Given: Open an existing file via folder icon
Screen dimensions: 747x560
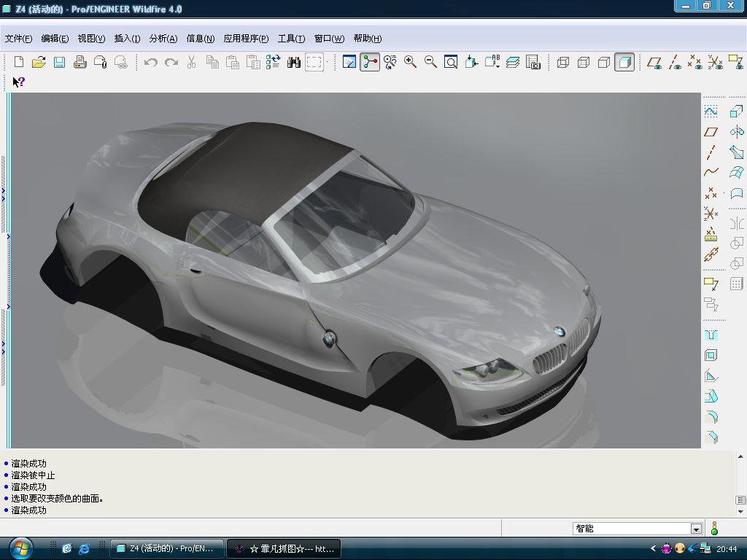Looking at the screenshot, I should coord(39,62).
